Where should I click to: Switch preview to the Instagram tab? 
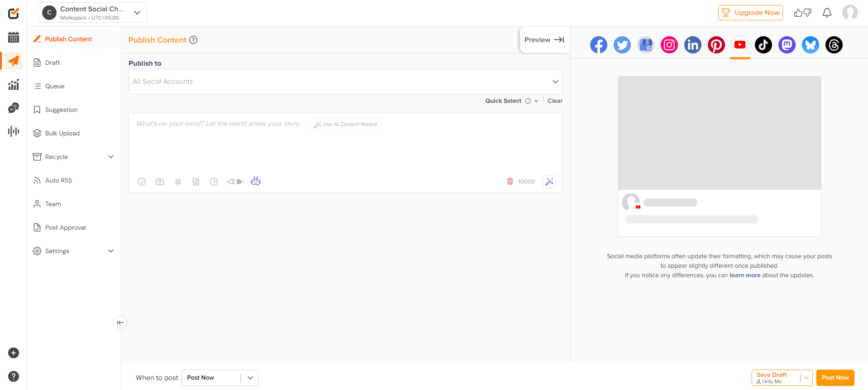click(669, 45)
